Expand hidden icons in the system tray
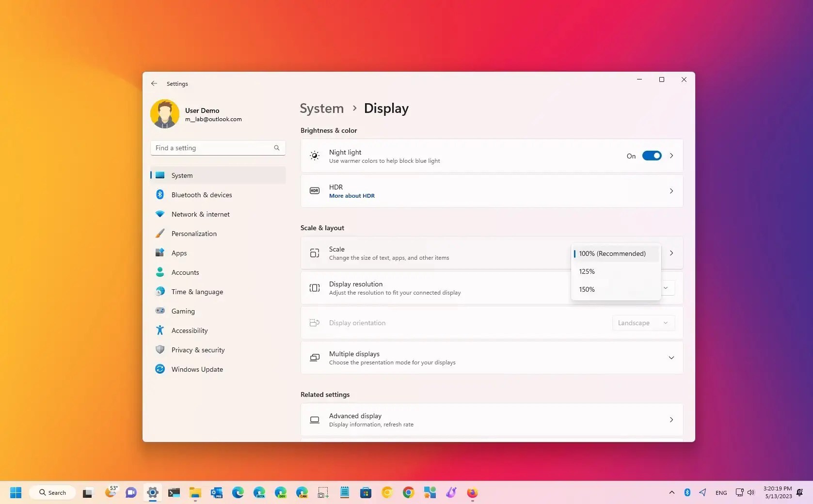Viewport: 813px width, 504px height. click(x=672, y=492)
